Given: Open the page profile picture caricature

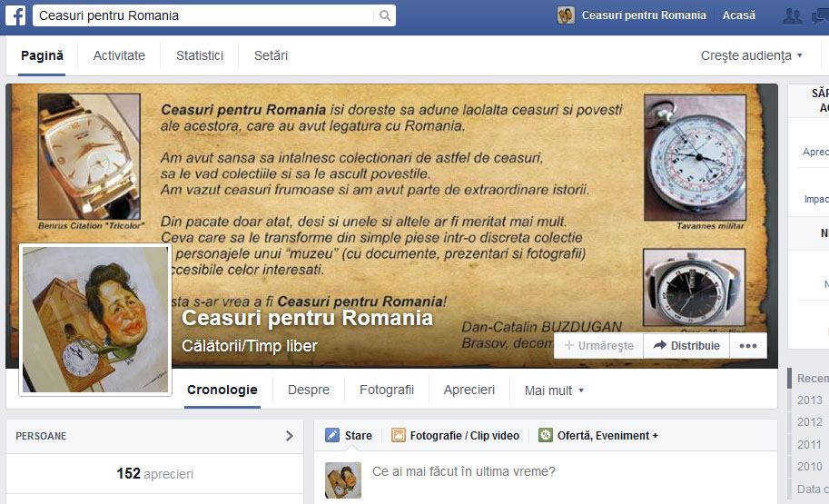Looking at the screenshot, I should [x=95, y=320].
